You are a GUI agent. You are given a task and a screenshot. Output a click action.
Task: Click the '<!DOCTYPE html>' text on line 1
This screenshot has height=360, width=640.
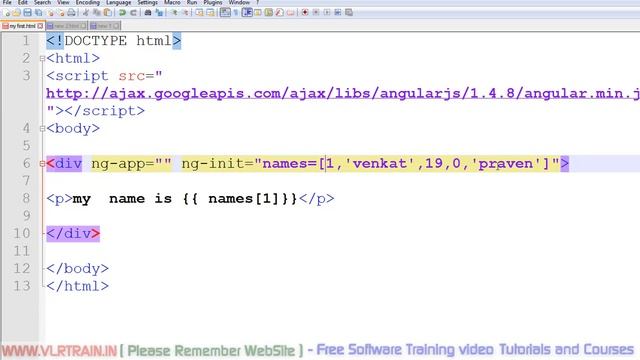coord(113,41)
